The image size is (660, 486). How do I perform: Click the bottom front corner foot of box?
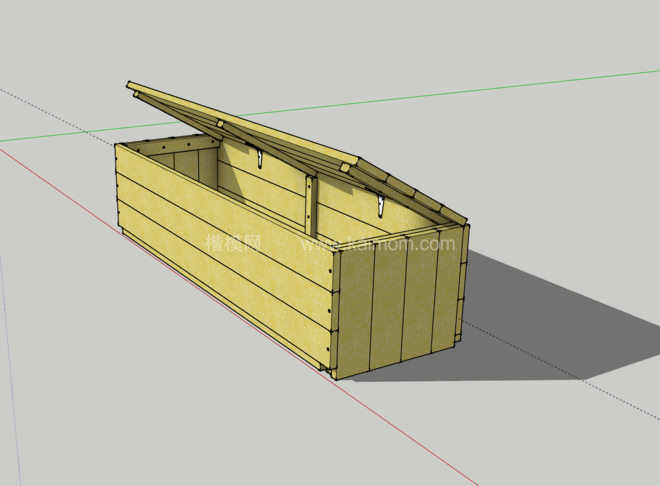point(328,372)
